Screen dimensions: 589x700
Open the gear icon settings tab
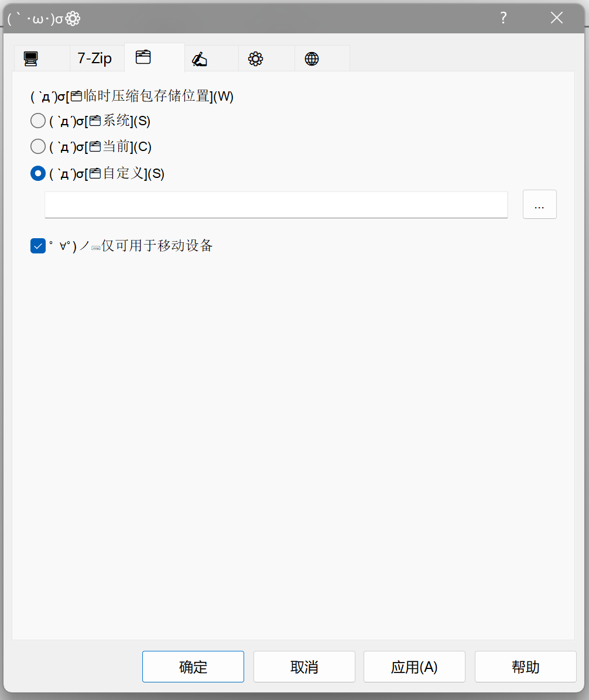pos(266,59)
